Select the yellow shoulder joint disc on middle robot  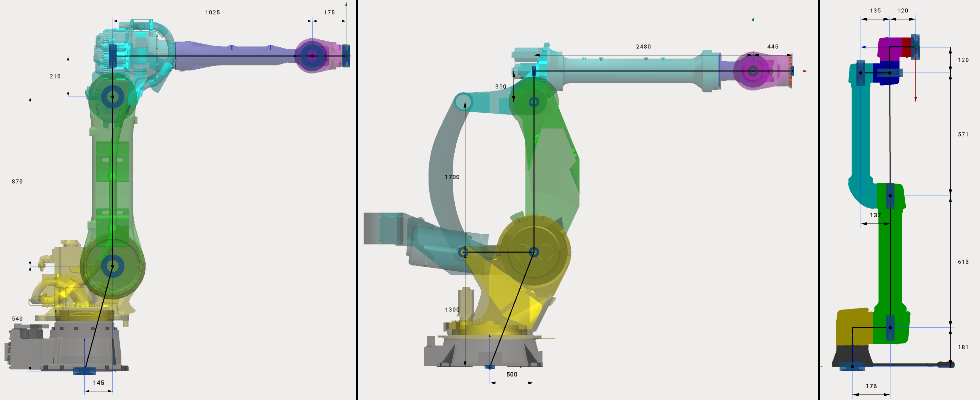tap(534, 252)
